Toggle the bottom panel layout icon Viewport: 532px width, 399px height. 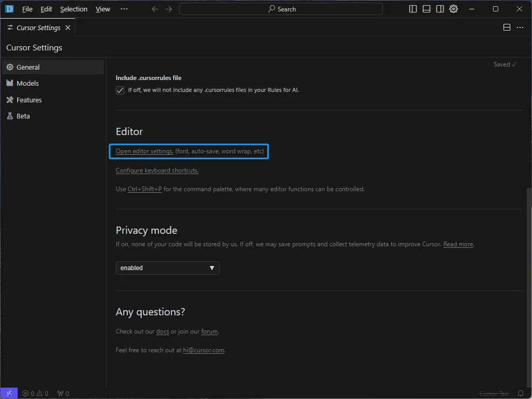(427, 9)
